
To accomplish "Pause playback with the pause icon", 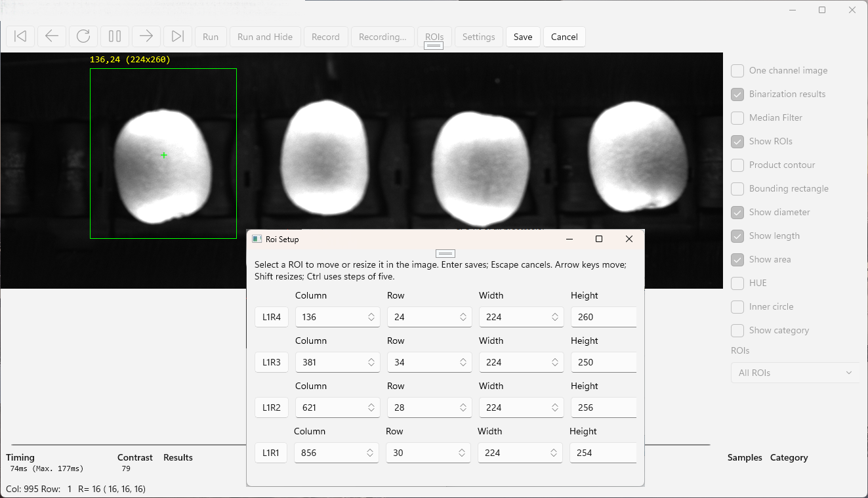I will point(115,37).
